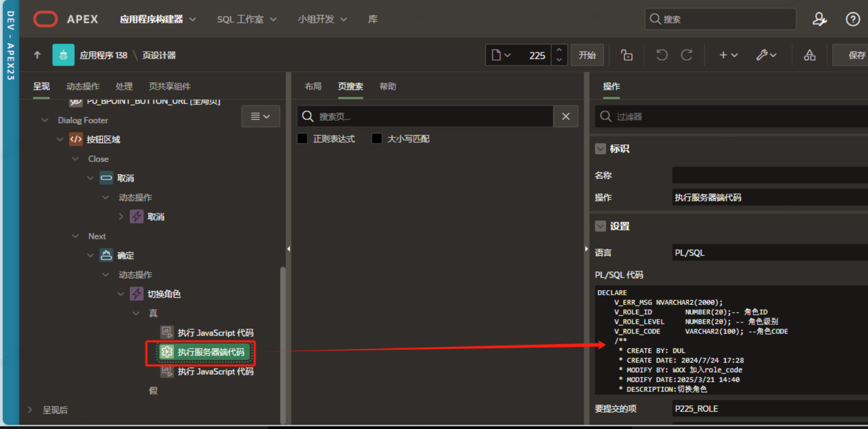This screenshot has width=868, height=429.
Task: Collapse the 标识 section toggle
Action: point(600,149)
